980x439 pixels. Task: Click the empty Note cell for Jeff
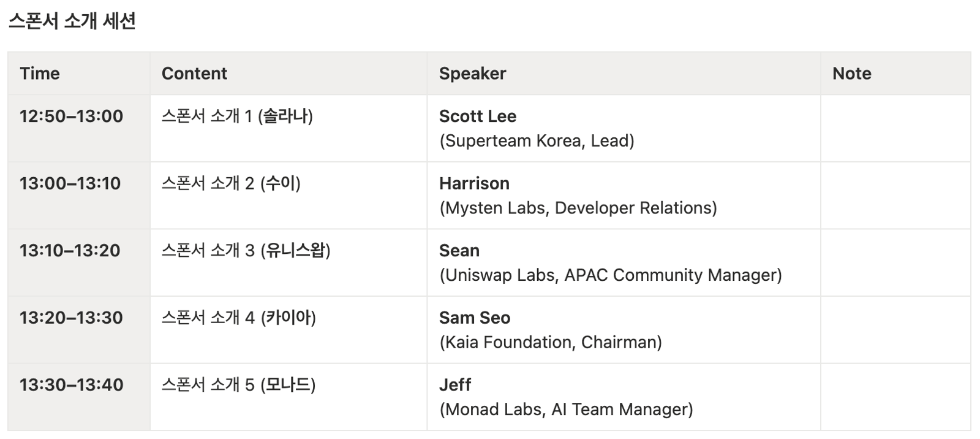pos(895,397)
